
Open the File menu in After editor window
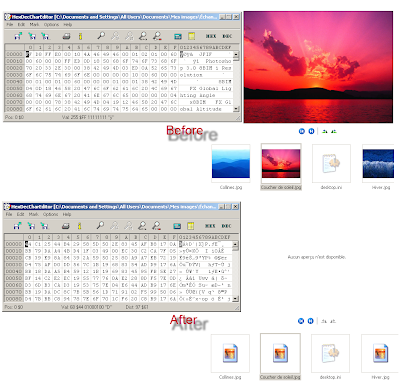(9, 214)
